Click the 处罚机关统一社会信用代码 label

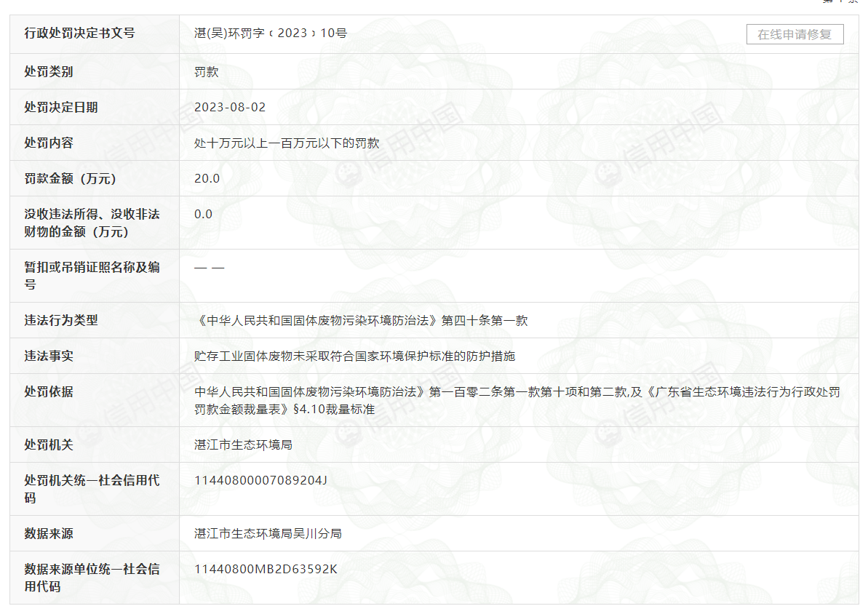92,489
